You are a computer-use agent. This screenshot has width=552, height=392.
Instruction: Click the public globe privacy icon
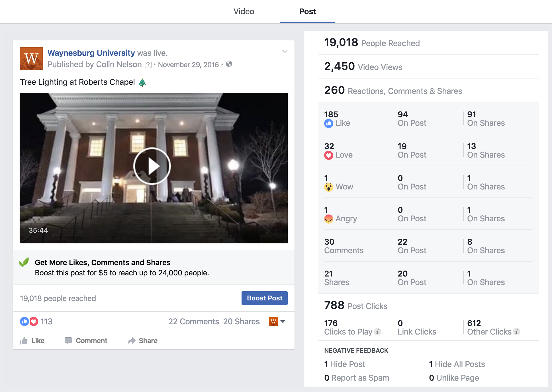pos(229,64)
